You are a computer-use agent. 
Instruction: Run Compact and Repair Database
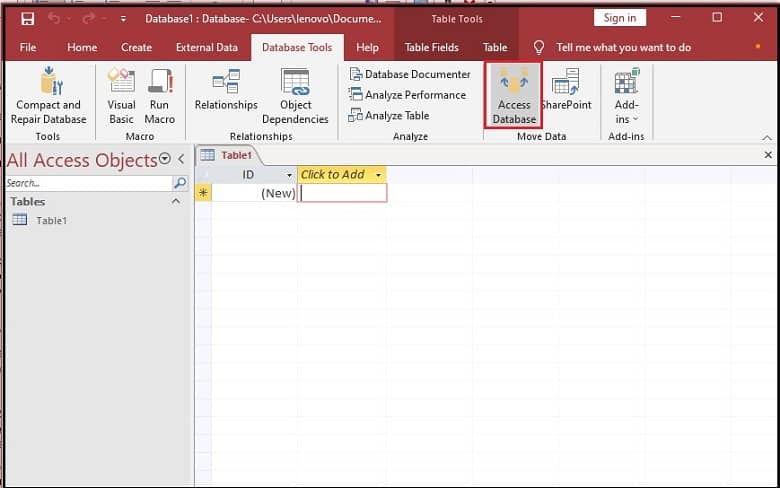tap(48, 96)
